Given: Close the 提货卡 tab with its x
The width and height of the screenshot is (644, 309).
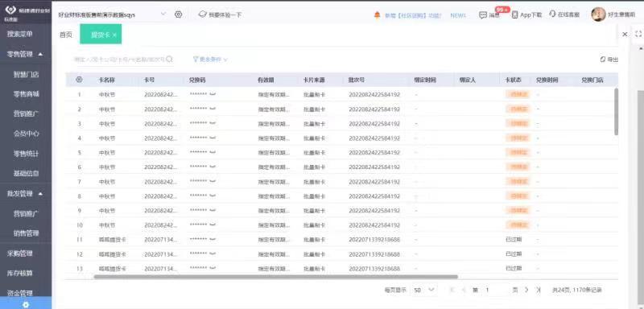Looking at the screenshot, I should tap(114, 35).
